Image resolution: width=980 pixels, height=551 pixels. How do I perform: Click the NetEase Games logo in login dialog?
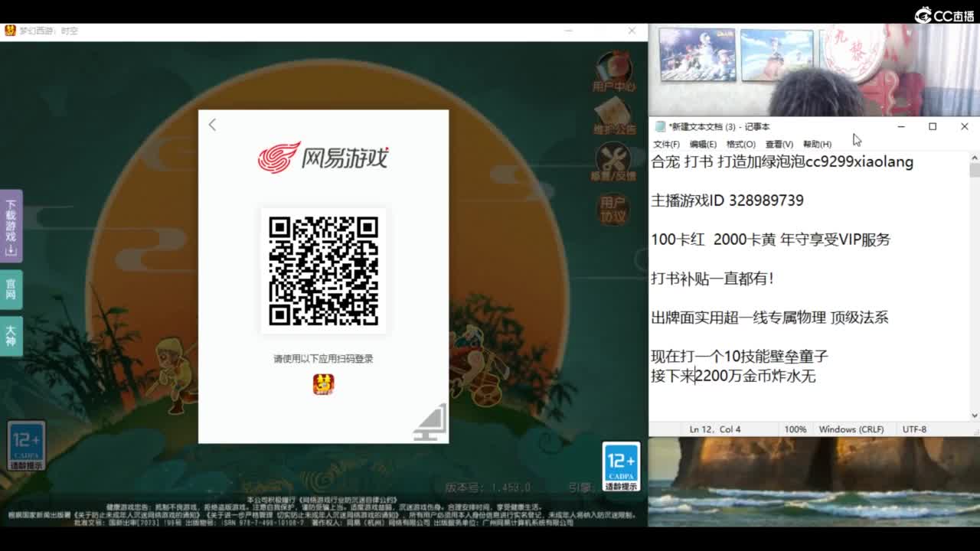coord(323,158)
